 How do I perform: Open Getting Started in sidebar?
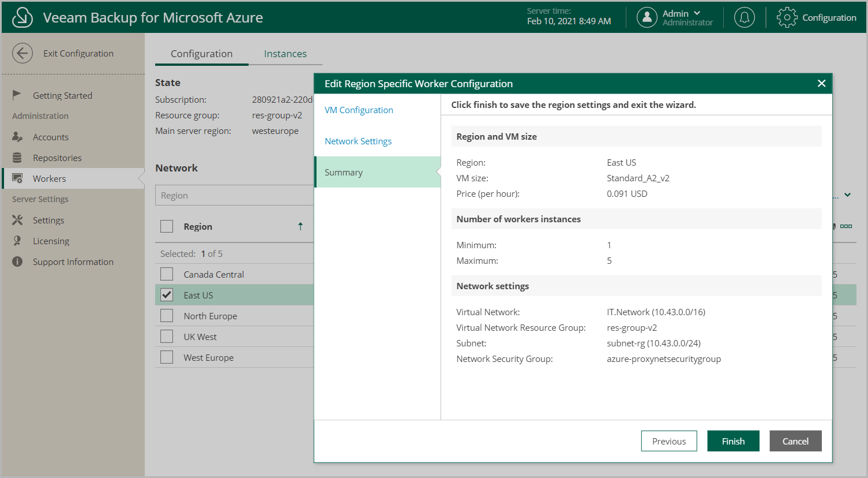coord(62,95)
